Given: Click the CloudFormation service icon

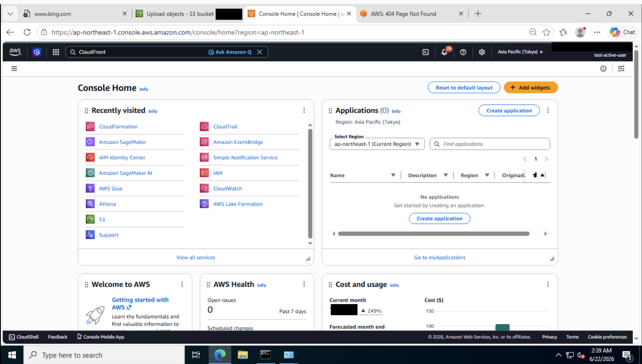Looking at the screenshot, I should pos(90,126).
